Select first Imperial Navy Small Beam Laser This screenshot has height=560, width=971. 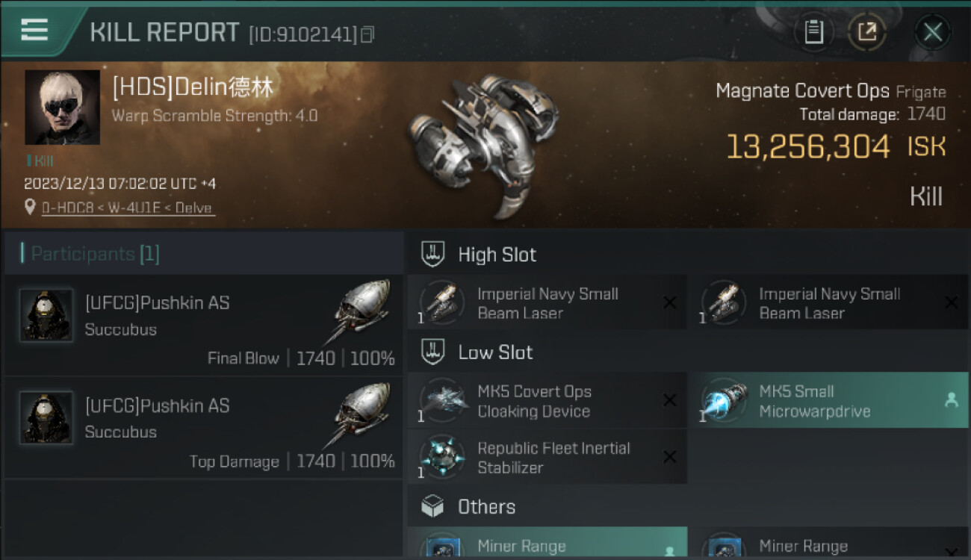tap(547, 303)
